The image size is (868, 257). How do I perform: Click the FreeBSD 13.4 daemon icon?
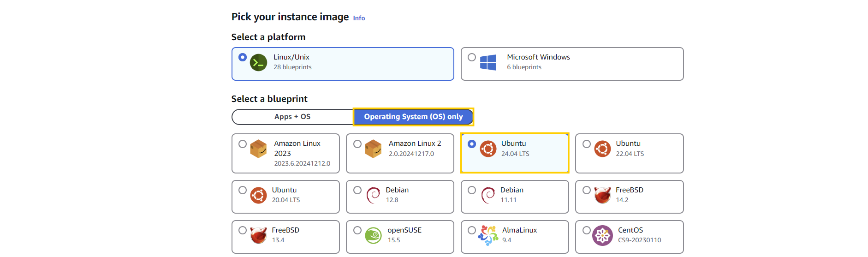[x=258, y=235]
